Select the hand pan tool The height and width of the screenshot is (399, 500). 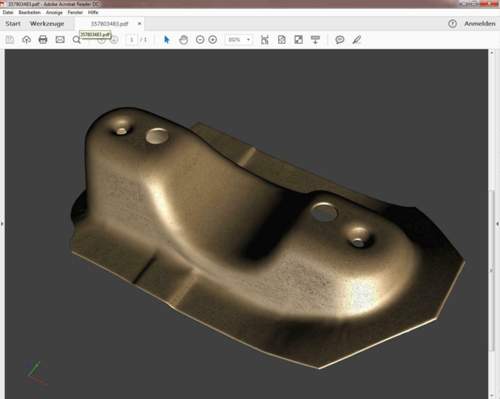[183, 40]
